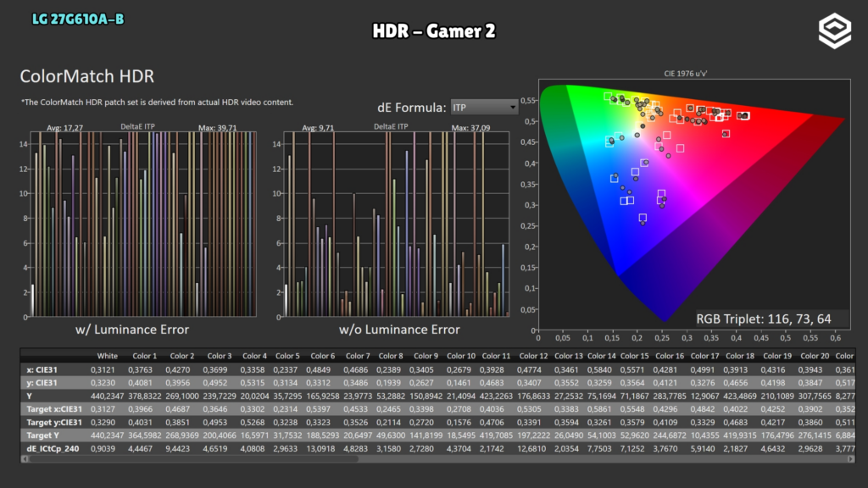868x488 pixels.
Task: Click Color 4 Y value '20,0204'
Action: point(254,396)
